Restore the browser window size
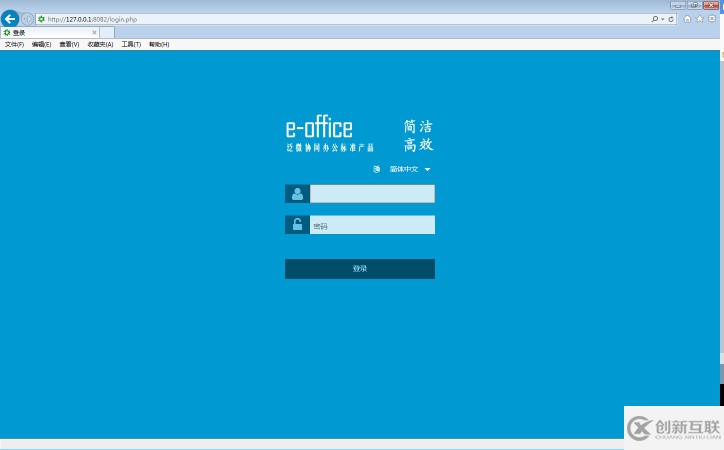Screen dimensions: 724x450 pyautogui.click(x=694, y=6)
